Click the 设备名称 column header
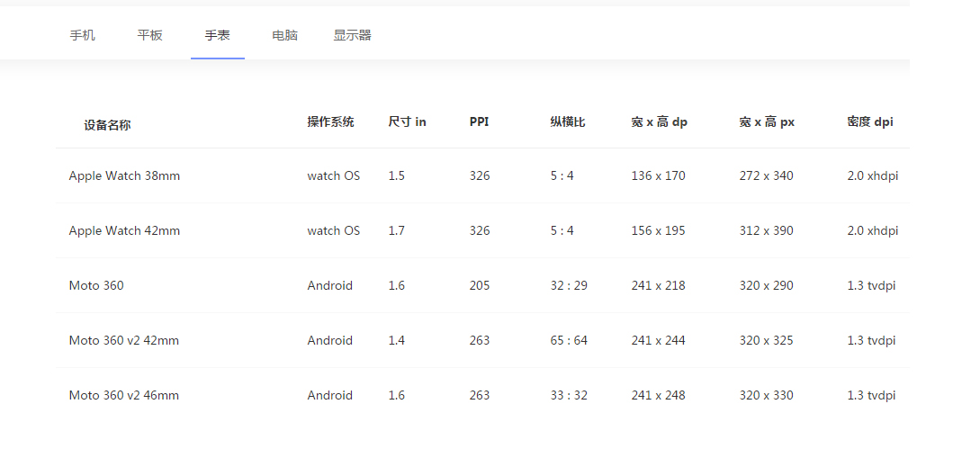 point(107,125)
